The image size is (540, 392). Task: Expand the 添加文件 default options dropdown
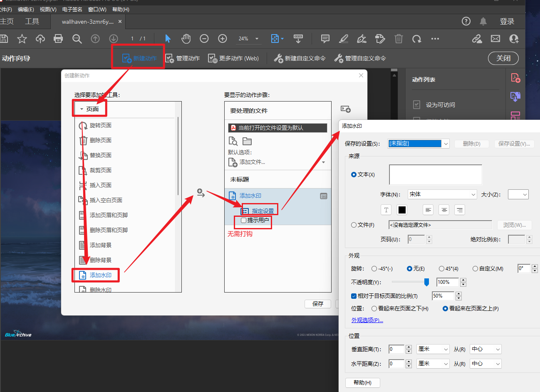coord(324,162)
